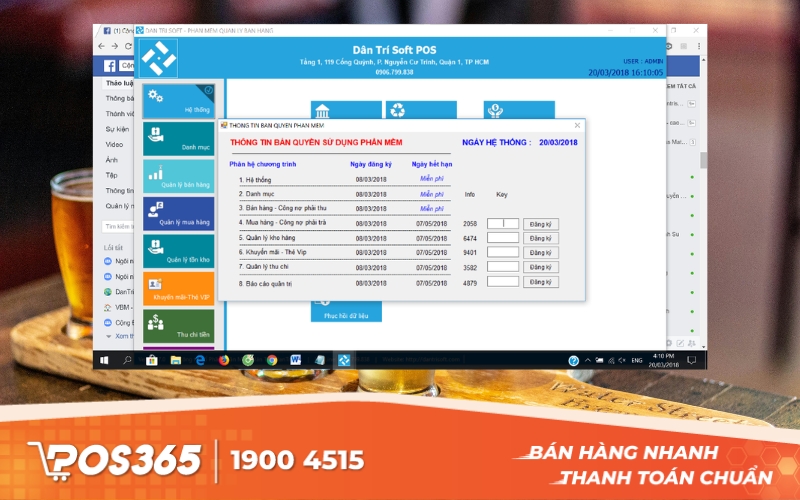Screen dimensions: 800x500
Task: Click the 'Ngày hết hạn' column header
Action: [x=432, y=164]
